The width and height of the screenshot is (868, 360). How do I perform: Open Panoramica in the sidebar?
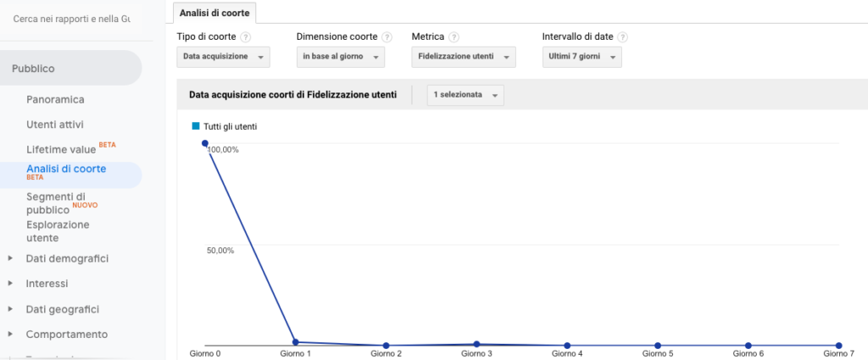(55, 100)
